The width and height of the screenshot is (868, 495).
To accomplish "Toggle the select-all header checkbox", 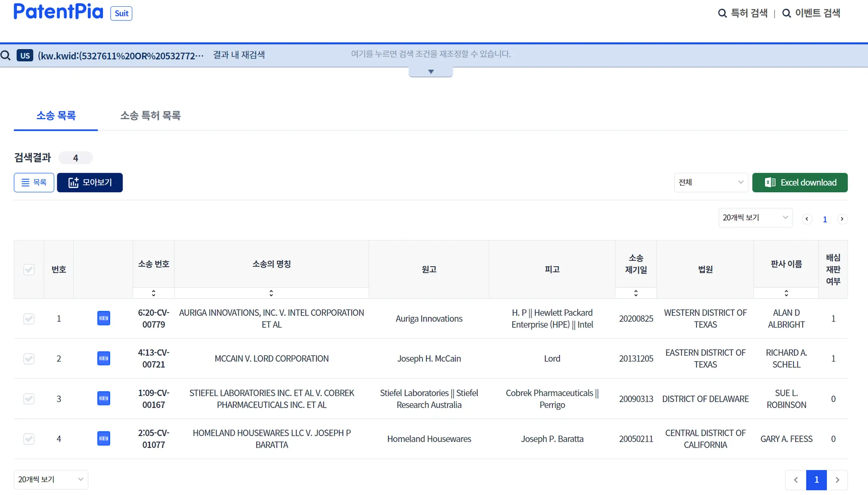I will [x=29, y=270].
